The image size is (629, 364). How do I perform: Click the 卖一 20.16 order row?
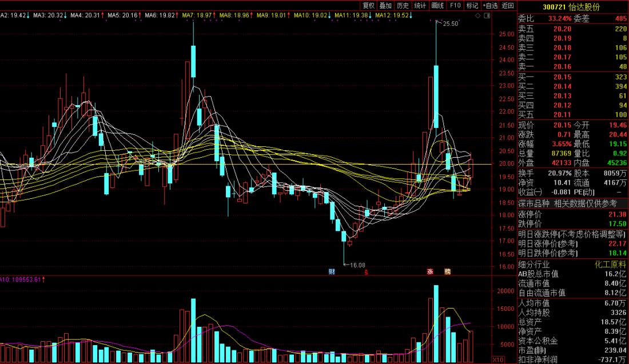tap(572, 66)
